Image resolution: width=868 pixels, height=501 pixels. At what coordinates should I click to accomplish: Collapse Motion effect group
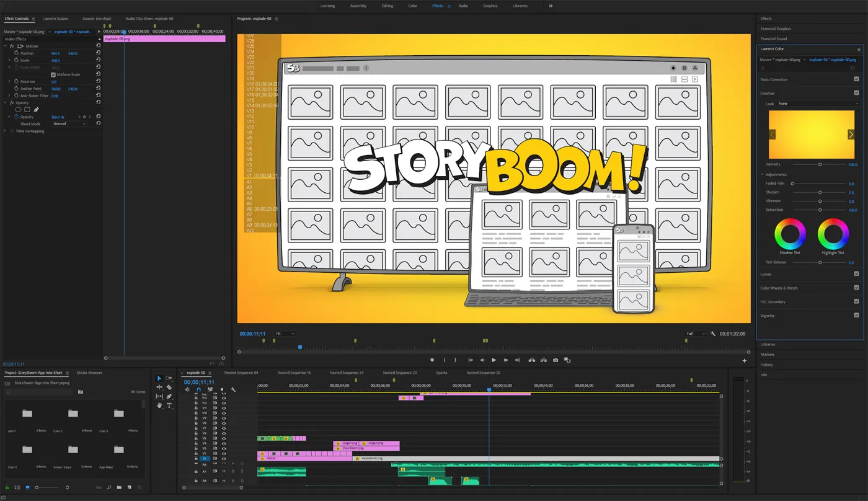pos(5,46)
